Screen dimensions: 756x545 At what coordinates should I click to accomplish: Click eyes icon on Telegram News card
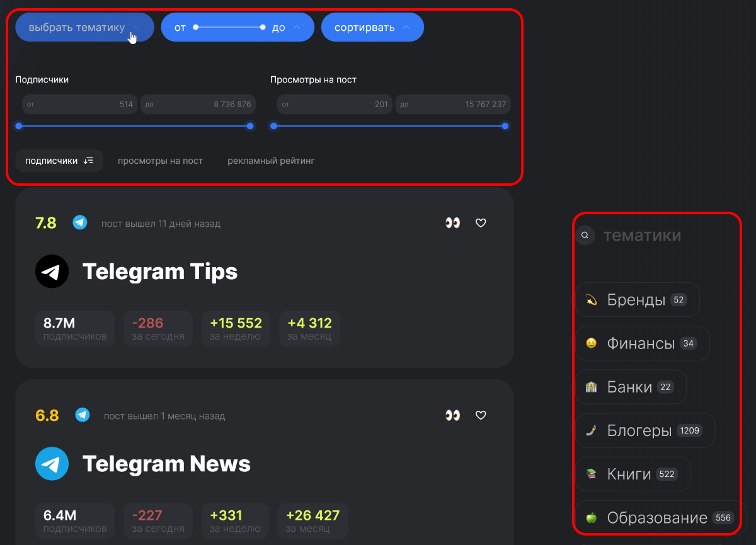pos(452,415)
